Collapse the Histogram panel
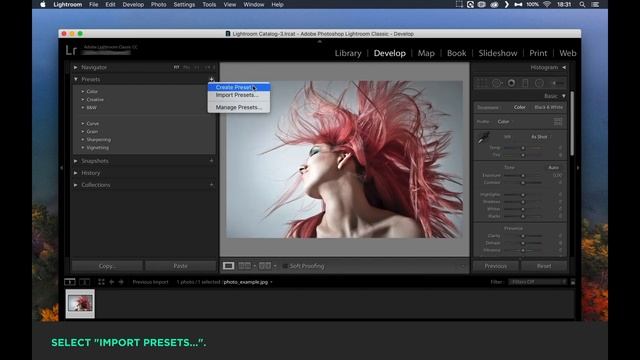The height and width of the screenshot is (360, 640). (x=564, y=67)
